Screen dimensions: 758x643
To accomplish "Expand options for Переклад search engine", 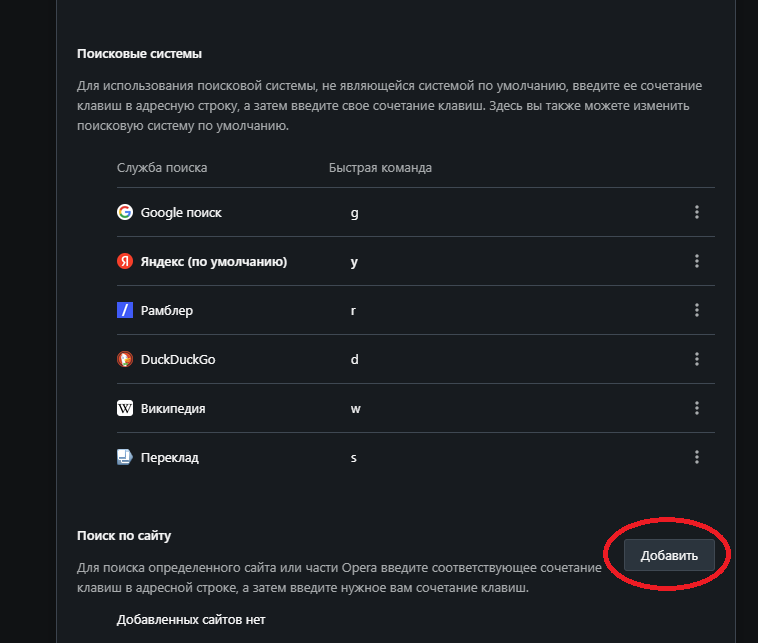I will tap(697, 457).
